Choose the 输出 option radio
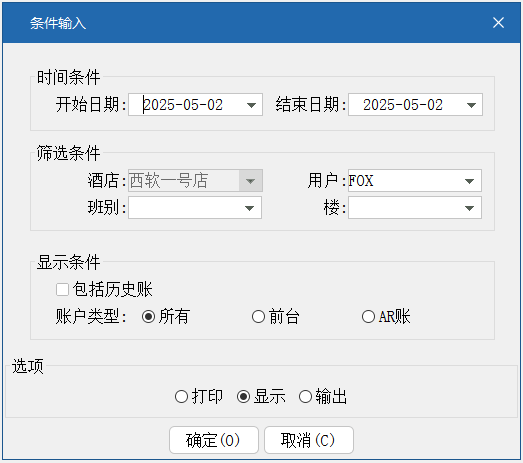The width and height of the screenshot is (523, 463). point(305,397)
